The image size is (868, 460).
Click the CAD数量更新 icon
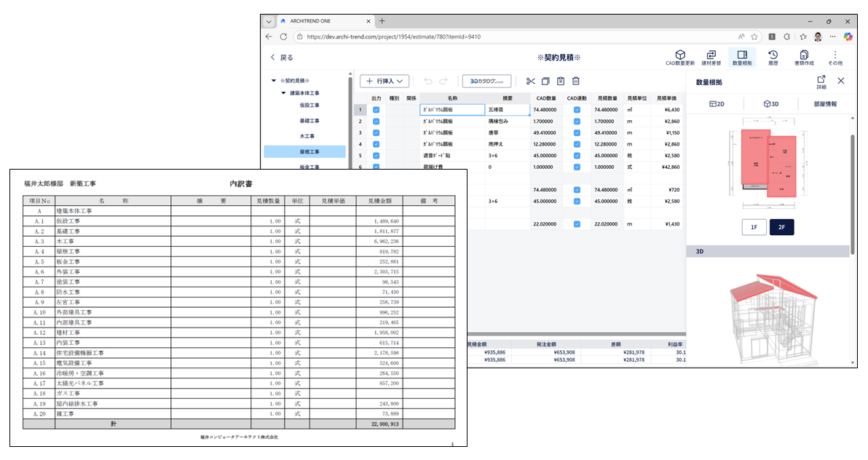tap(679, 55)
